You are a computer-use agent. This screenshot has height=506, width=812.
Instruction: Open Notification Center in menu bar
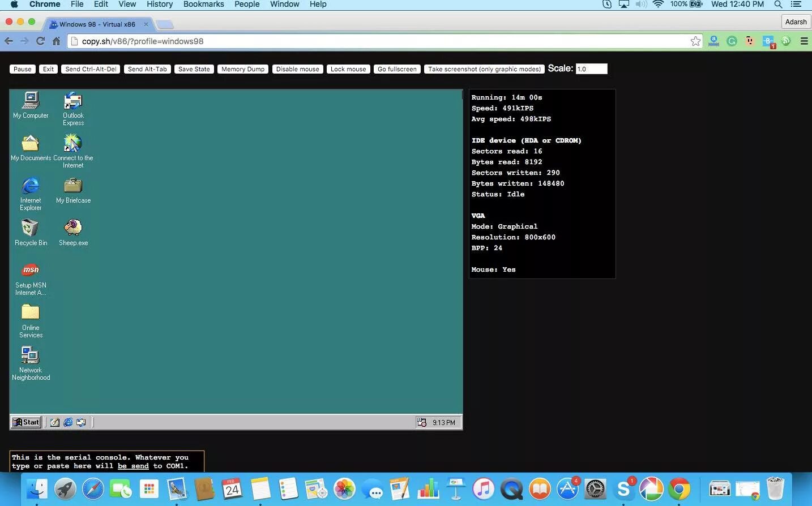(x=796, y=4)
